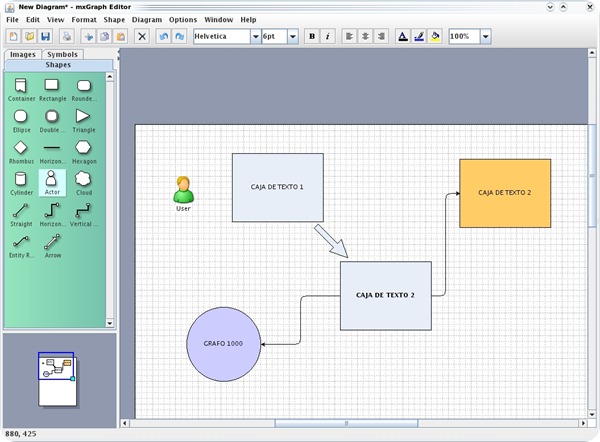Open the Diagram menu
The height and width of the screenshot is (442, 600).
point(146,19)
